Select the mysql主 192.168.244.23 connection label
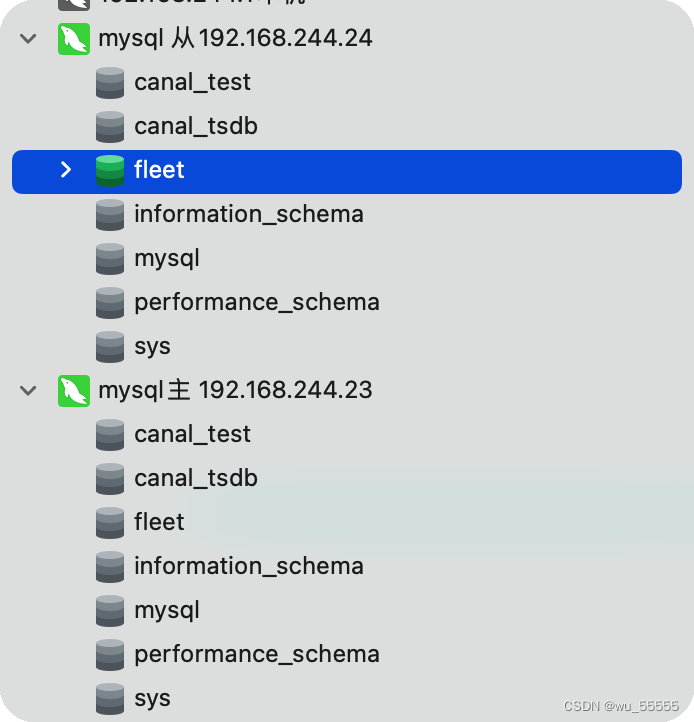694x722 pixels. pyautogui.click(x=235, y=390)
